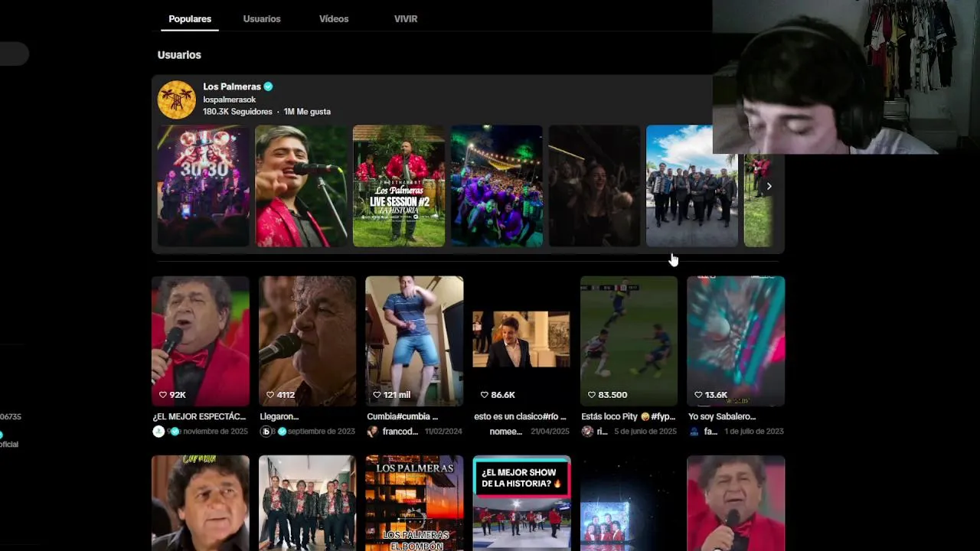Open the night crowd with lights thumbnail

[497, 186]
